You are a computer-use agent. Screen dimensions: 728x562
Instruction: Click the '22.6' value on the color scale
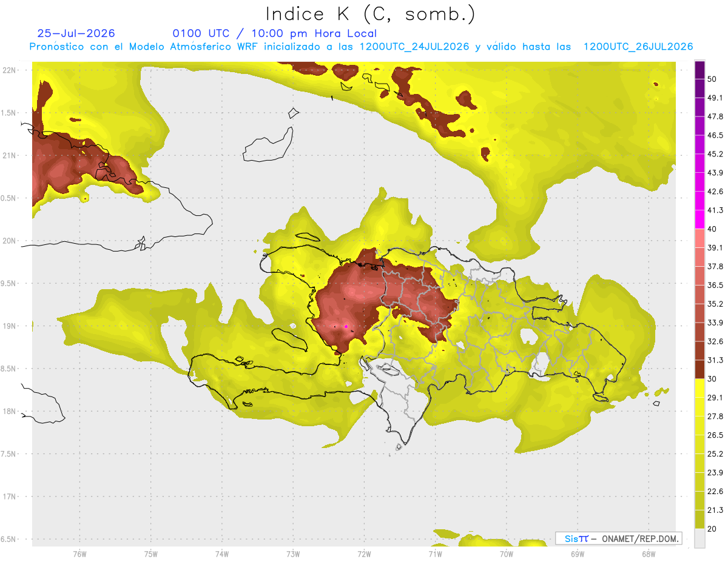coord(715,491)
